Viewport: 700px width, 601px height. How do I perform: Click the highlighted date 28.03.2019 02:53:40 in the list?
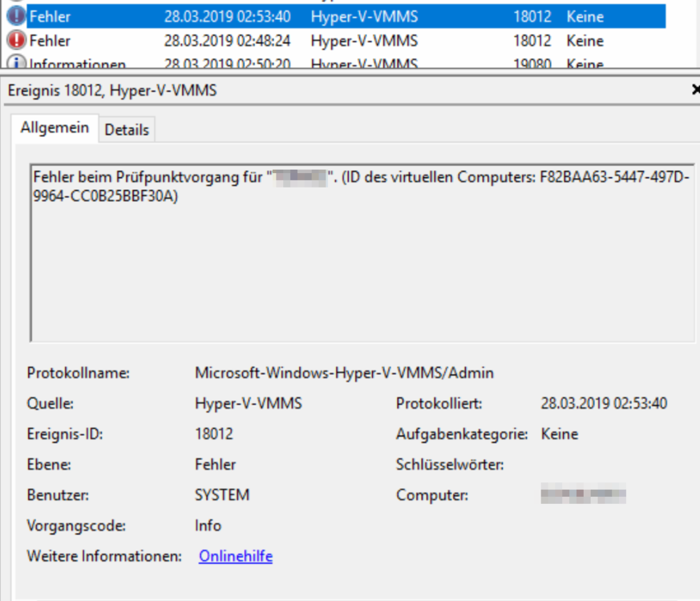click(x=227, y=16)
